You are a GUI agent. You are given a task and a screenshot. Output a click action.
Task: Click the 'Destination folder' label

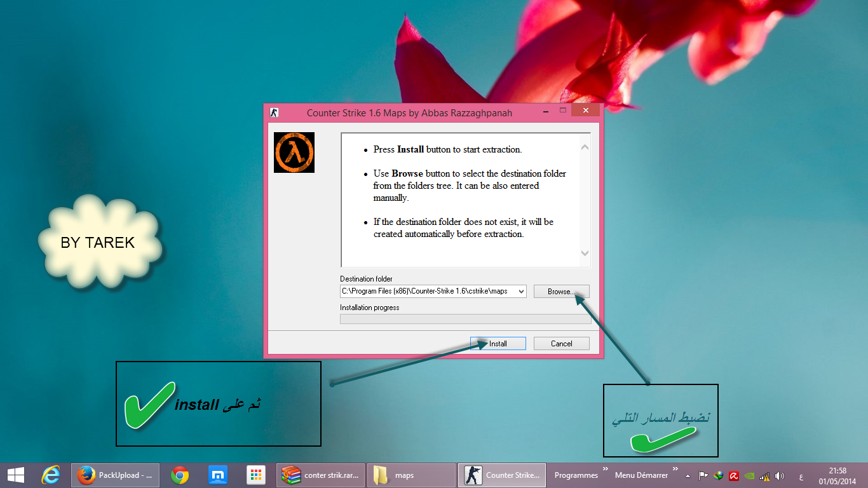366,279
